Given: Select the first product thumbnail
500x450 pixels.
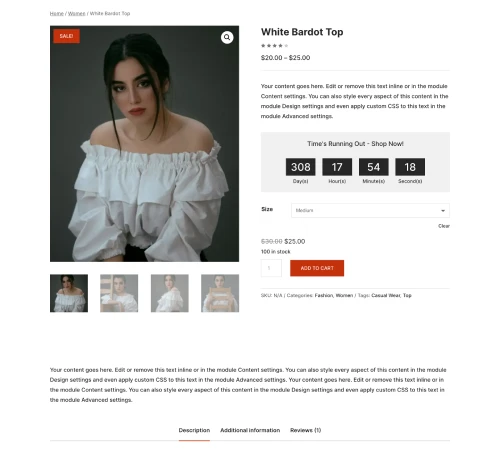Looking at the screenshot, I should tap(69, 293).
